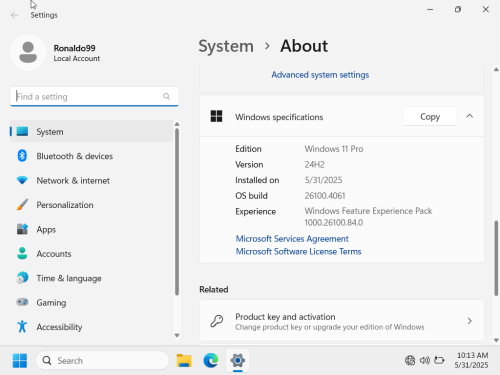Click the Ronaldo99 profile avatar
Viewport: 500px width, 375px height.
28,53
